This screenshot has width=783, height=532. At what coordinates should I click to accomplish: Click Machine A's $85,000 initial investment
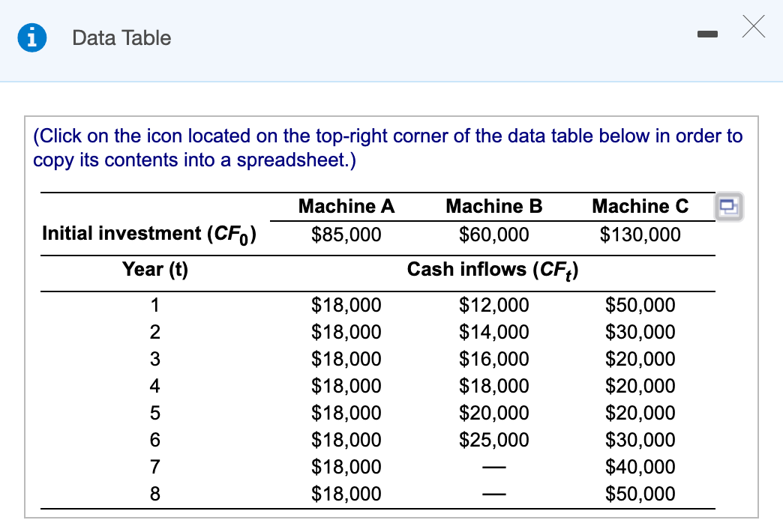[x=346, y=235]
